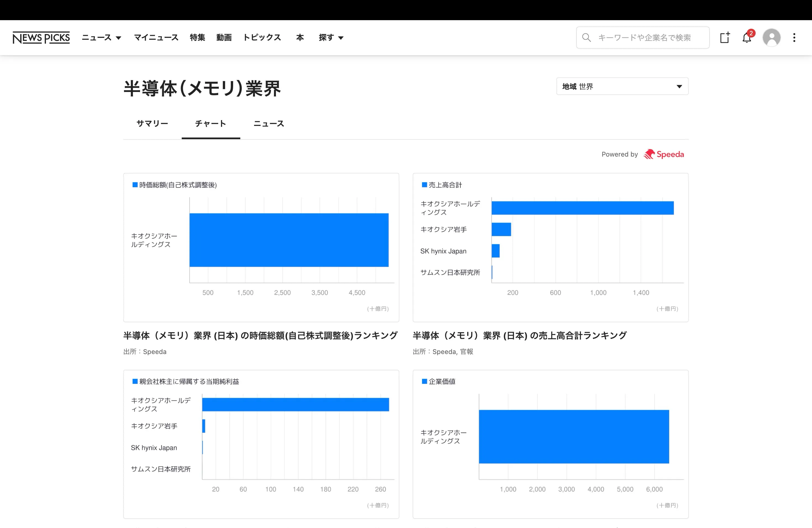Click the 出所：Speeda source under 時価総額 chart
Viewport: 812px width, 528px height.
click(145, 352)
